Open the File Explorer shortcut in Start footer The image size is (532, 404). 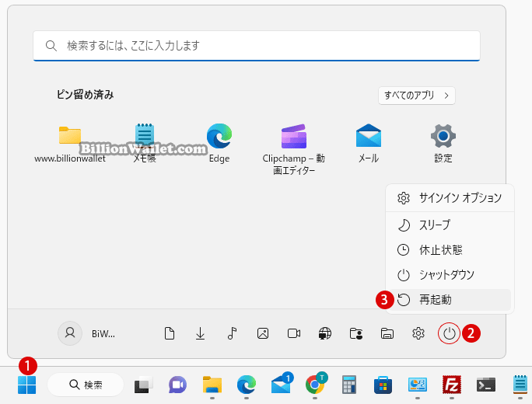coord(387,333)
